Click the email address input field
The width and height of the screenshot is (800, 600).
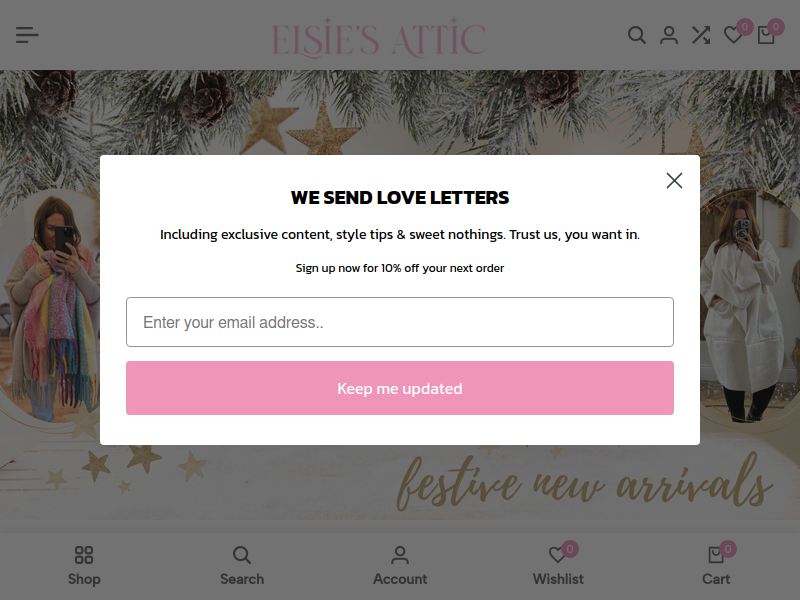[x=400, y=322]
